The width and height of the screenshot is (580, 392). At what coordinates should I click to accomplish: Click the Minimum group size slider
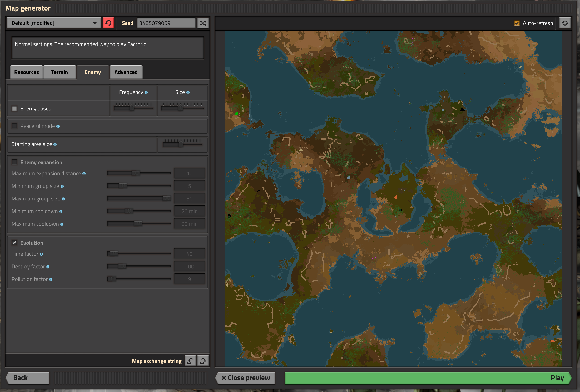coord(139,186)
